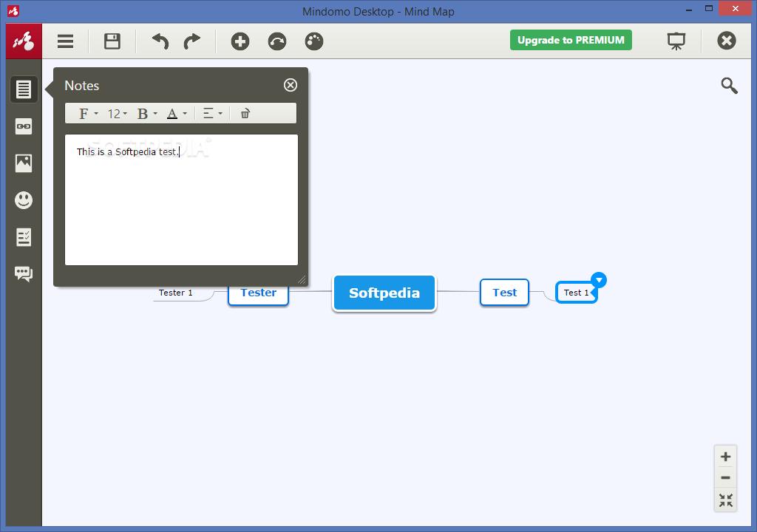757x532 pixels.
Task: Close the map with the X icon
Action: (x=726, y=41)
